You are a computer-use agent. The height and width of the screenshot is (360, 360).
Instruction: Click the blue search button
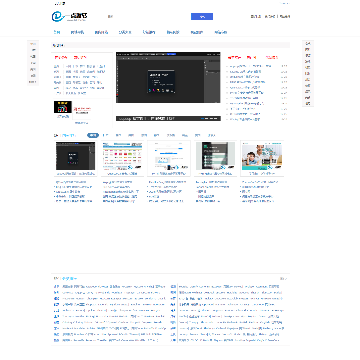[202, 17]
